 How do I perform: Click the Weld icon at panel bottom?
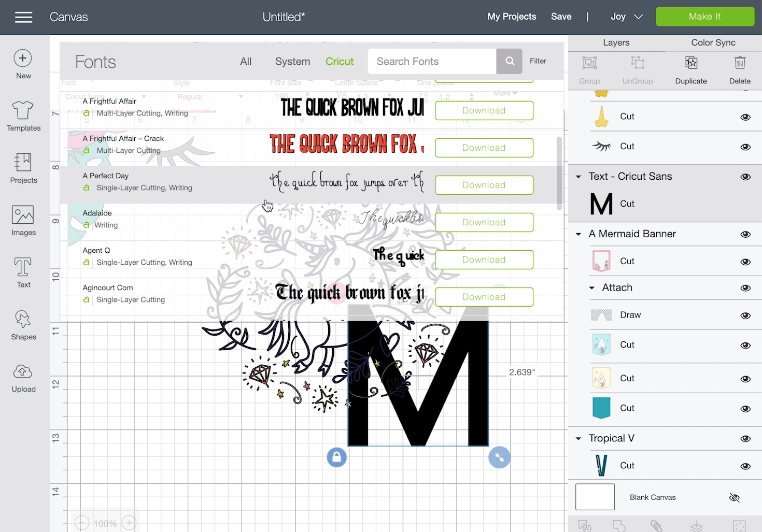[619, 526]
